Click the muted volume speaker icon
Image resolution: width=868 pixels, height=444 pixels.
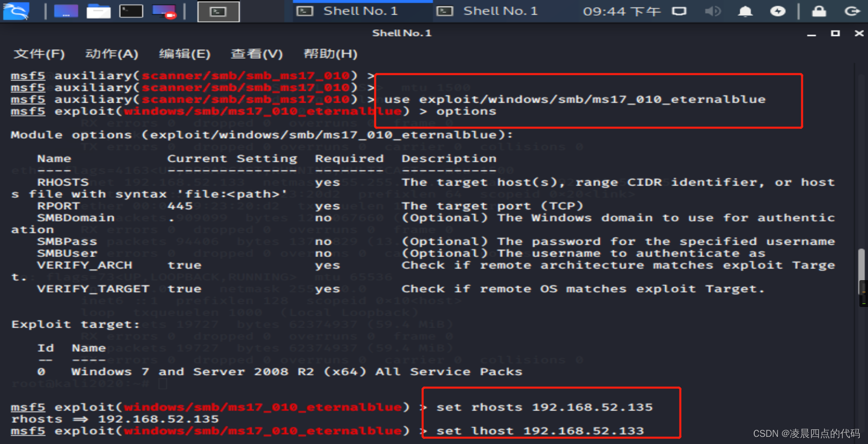pos(712,11)
